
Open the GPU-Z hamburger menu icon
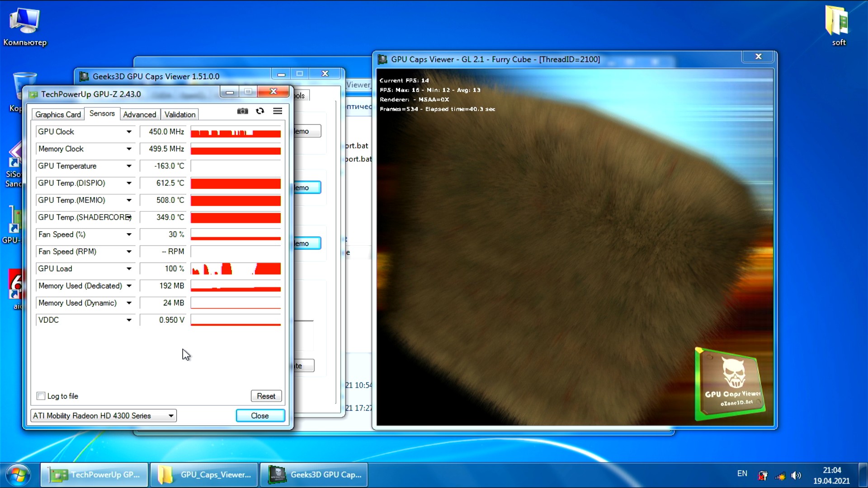(278, 111)
